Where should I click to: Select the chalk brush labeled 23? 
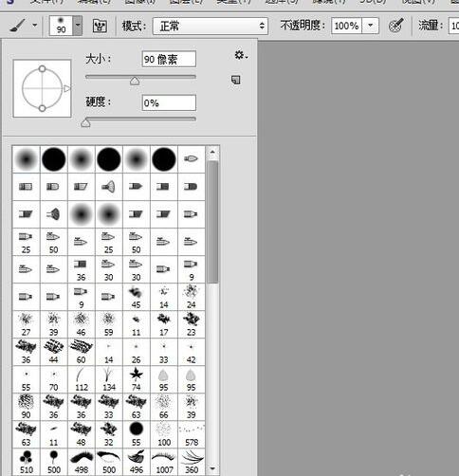point(192,324)
